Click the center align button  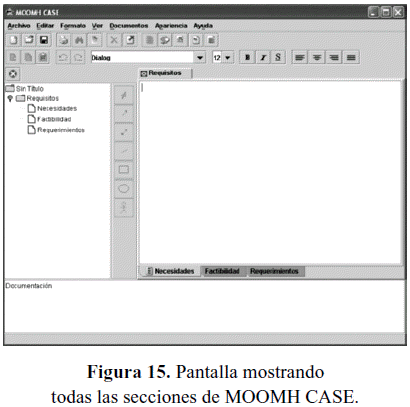317,57
